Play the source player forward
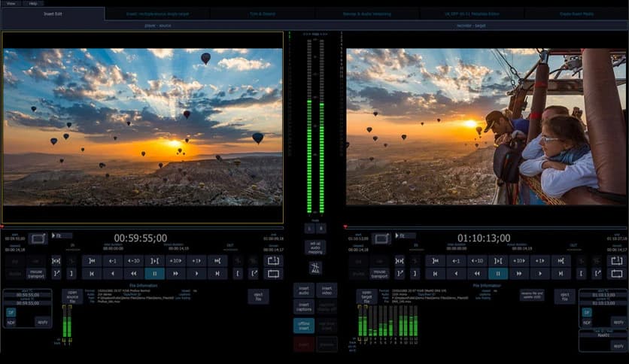The image size is (629, 364). point(196,274)
